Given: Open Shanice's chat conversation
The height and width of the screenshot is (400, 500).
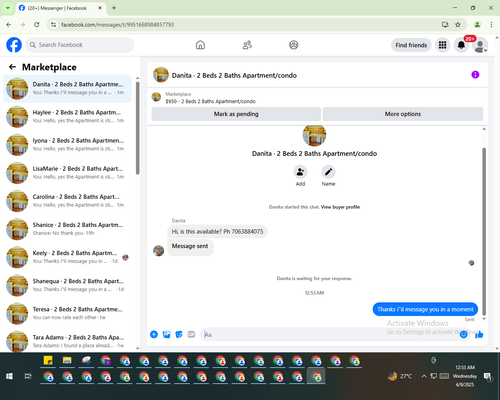Looking at the screenshot, I should 67,229.
